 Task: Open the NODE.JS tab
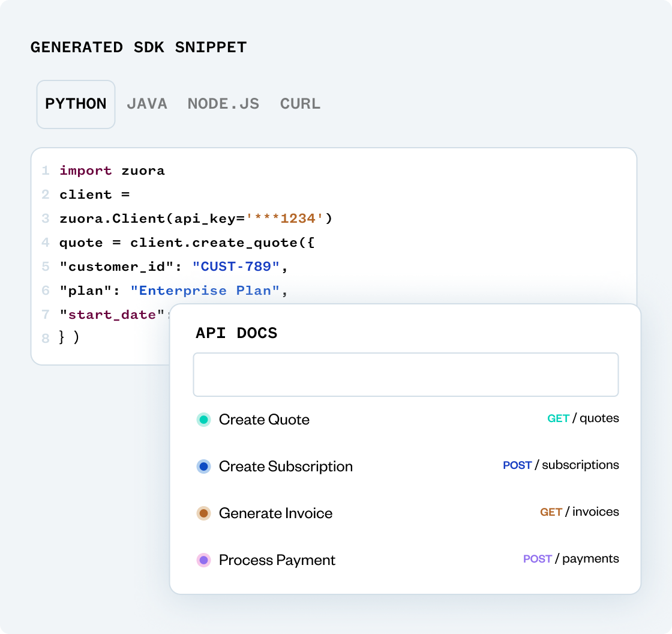[223, 104]
